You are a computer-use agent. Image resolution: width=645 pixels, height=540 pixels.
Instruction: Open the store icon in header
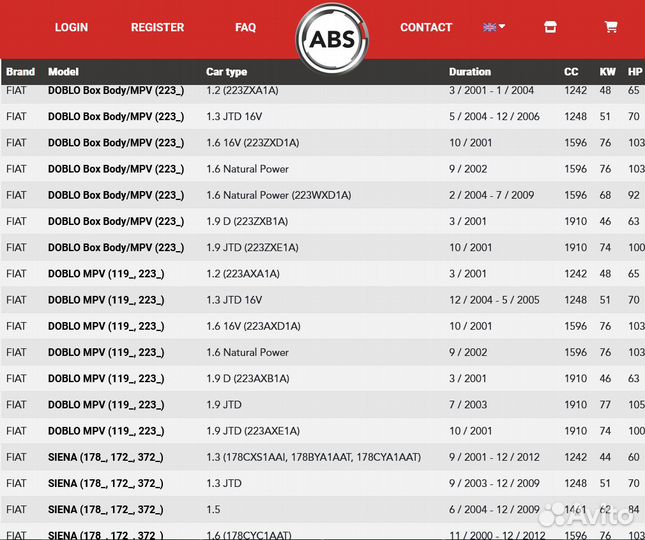pos(550,27)
